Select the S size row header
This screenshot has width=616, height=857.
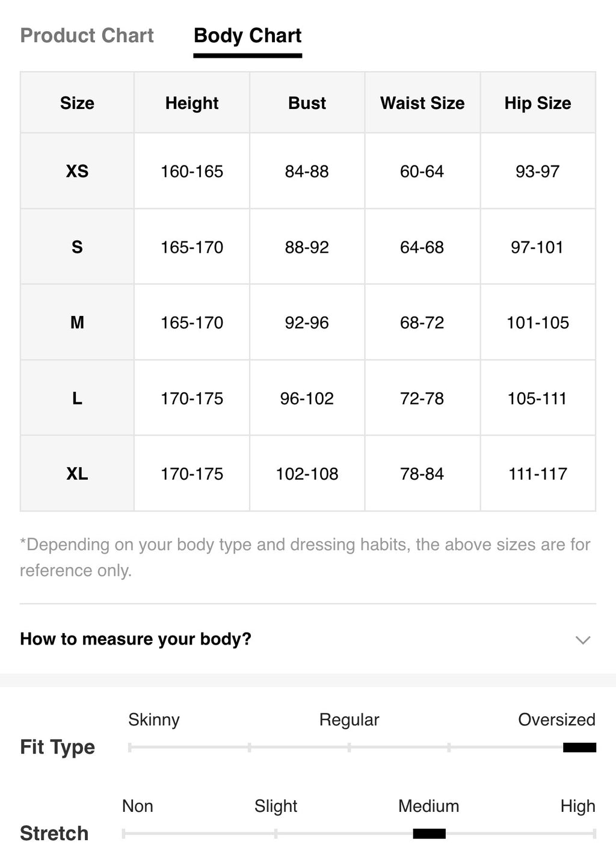point(77,247)
